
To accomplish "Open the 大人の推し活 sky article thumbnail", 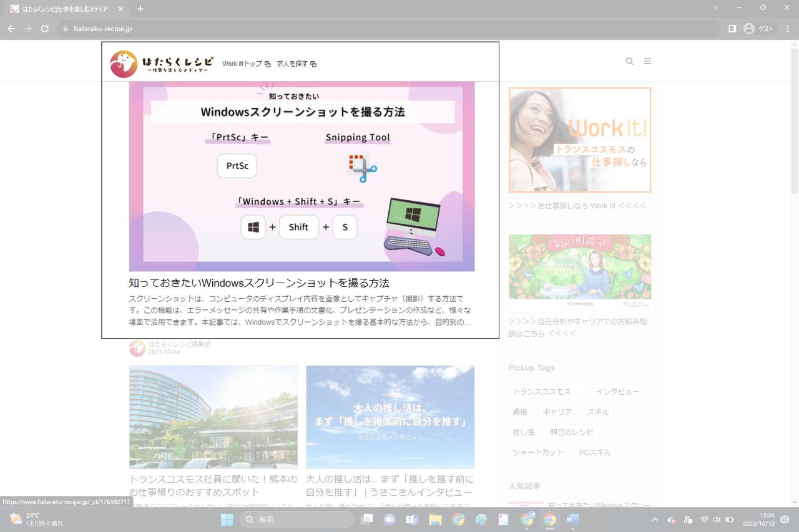I will pyautogui.click(x=390, y=417).
